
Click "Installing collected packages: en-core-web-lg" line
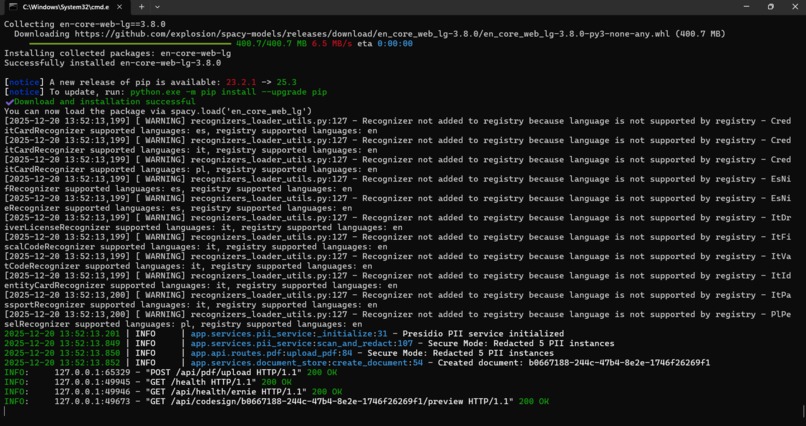coord(118,53)
